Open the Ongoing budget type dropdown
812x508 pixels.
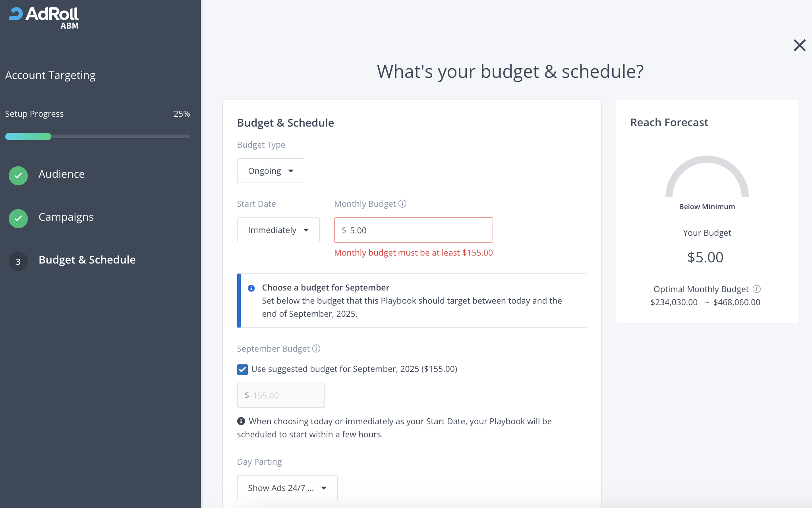tap(271, 171)
